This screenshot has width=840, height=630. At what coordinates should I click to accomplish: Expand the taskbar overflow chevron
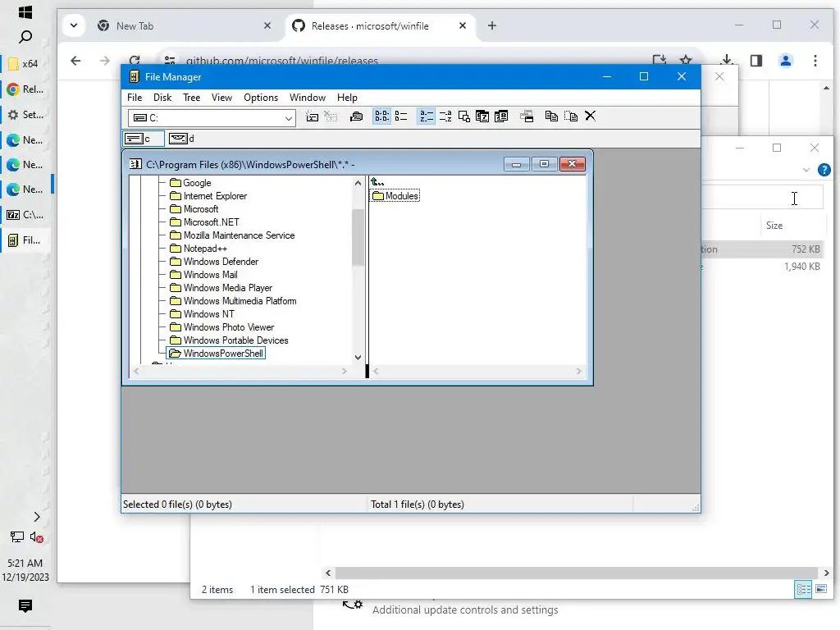point(36,517)
